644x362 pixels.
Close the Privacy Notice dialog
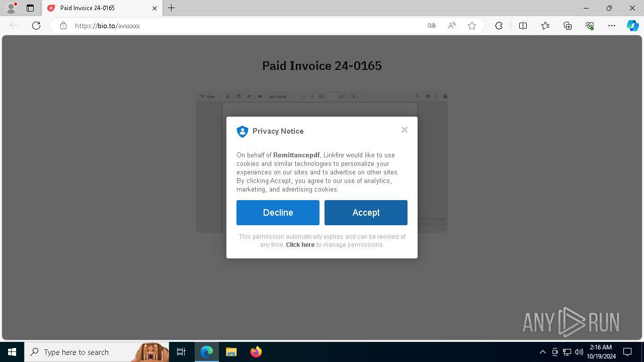tap(405, 130)
